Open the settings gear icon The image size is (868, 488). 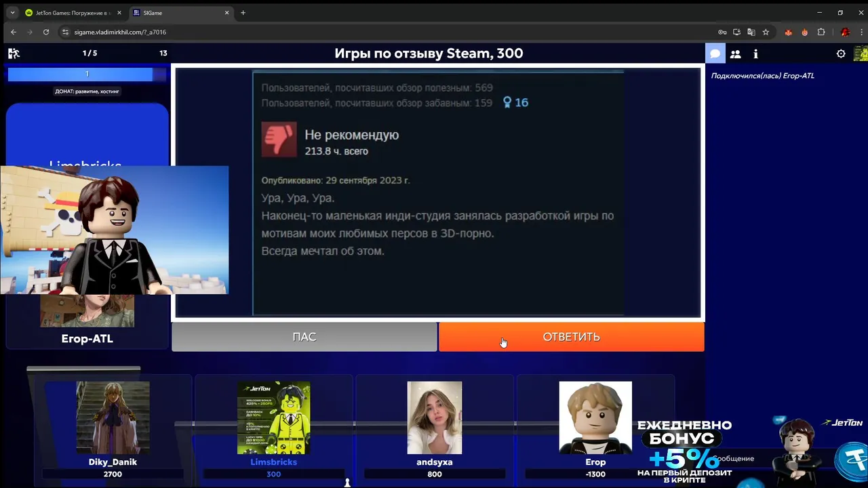click(841, 54)
